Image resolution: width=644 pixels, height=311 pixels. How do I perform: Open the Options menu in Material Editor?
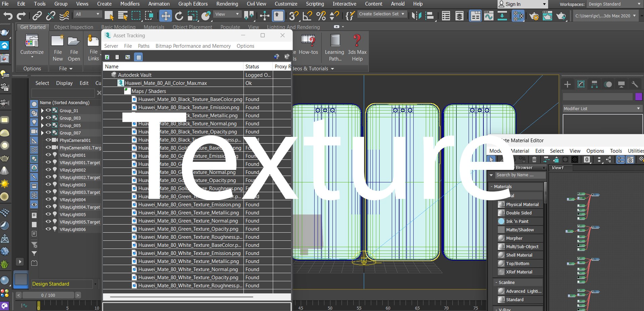(595, 151)
